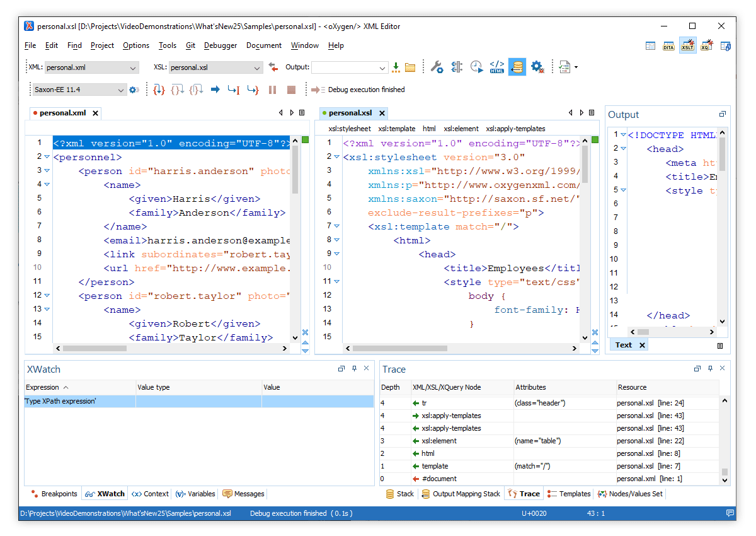
Task: Click personal.xml horizontal scrollbar thumb
Action: tap(95, 348)
